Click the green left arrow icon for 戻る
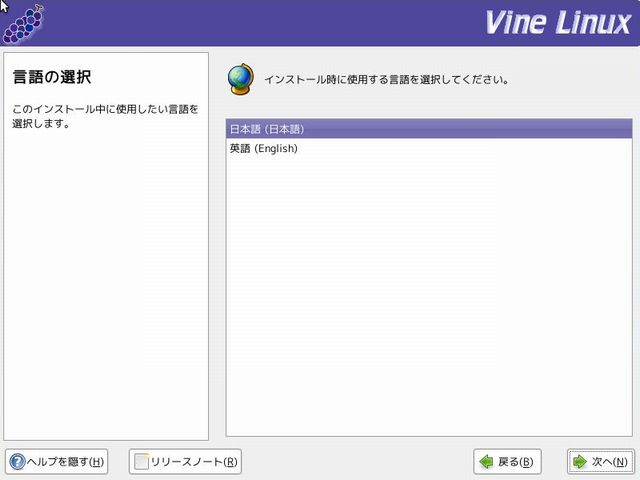The height and width of the screenshot is (480, 640). coord(486,462)
